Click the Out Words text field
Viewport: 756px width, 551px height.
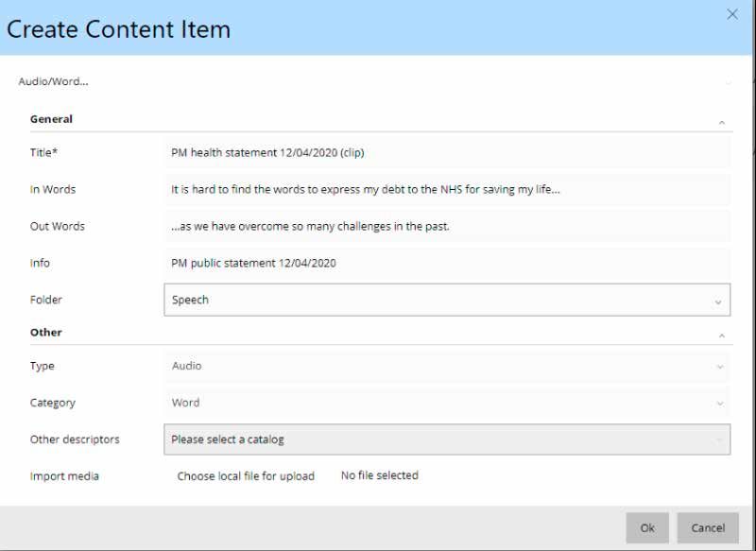click(447, 226)
